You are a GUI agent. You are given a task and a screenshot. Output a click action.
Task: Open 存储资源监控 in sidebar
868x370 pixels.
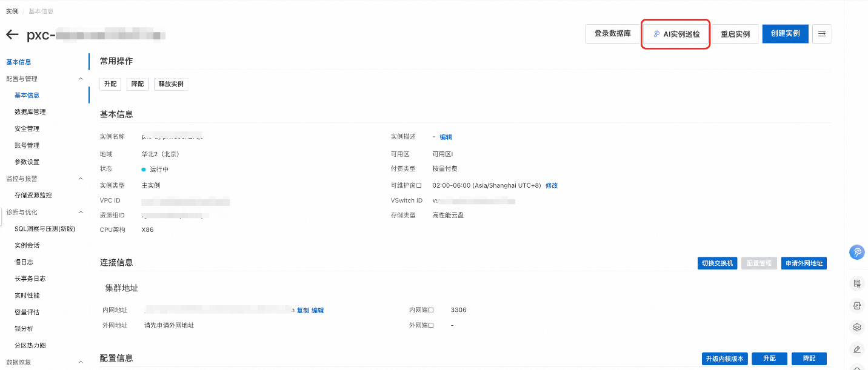pyautogui.click(x=33, y=196)
